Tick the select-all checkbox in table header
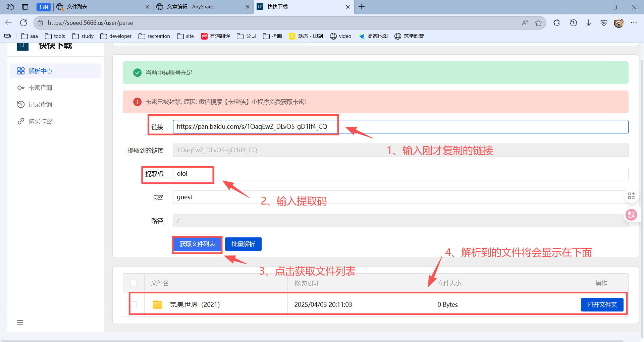The height and width of the screenshot is (342, 644). 133,283
